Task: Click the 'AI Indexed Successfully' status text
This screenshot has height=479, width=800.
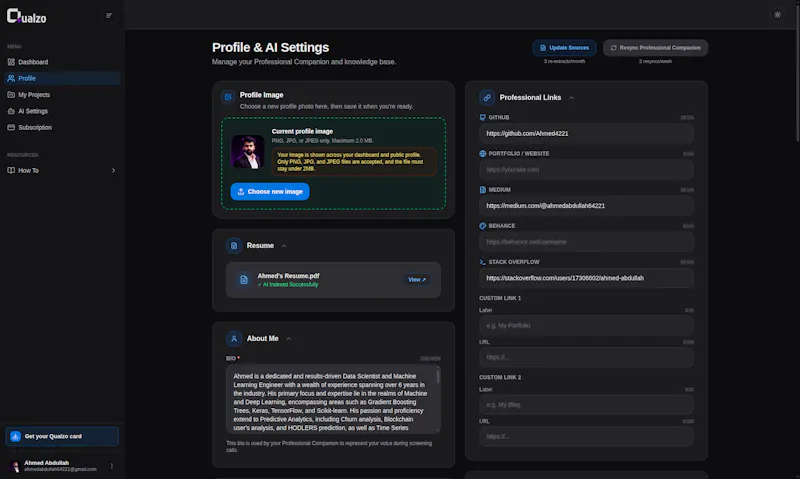Action: coord(288,285)
